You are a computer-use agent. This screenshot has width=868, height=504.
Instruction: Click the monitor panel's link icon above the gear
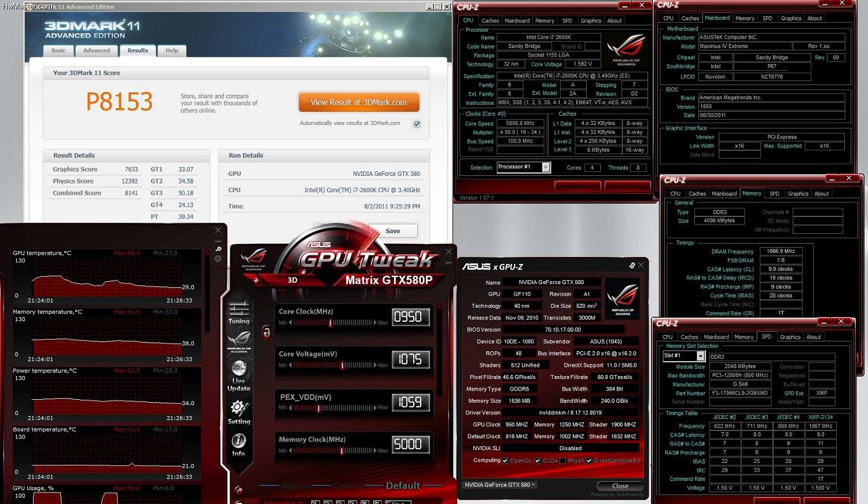[x=218, y=249]
